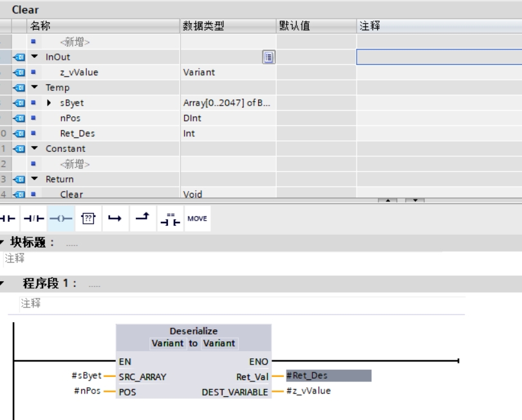Select the Deserialize instruction block title

pos(193,331)
